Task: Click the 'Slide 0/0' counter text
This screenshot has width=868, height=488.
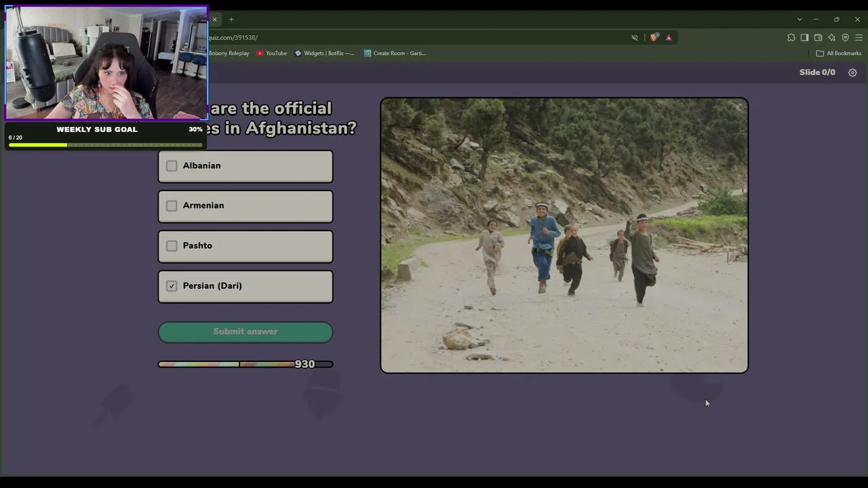Action: [x=817, y=73]
